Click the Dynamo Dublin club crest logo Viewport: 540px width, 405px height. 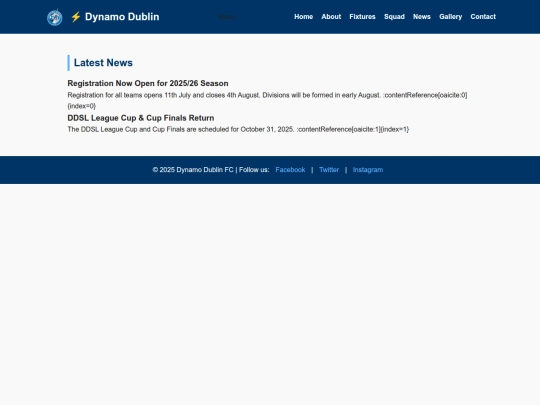(55, 18)
